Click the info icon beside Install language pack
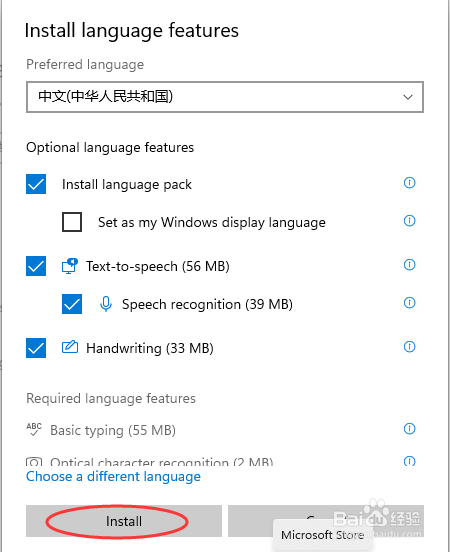This screenshot has height=552, width=450. tap(409, 183)
